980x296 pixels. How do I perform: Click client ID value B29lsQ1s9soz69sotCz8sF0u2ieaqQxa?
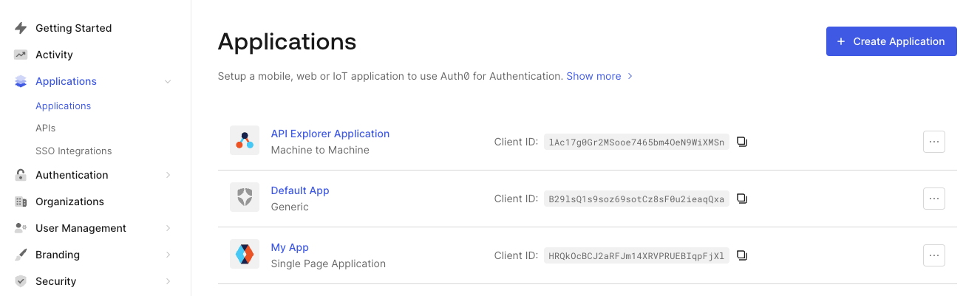636,199
